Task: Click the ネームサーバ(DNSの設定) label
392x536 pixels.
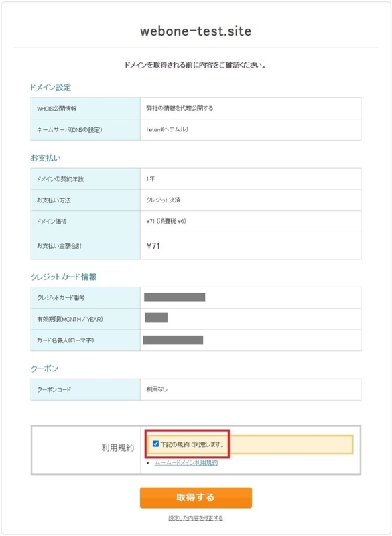Action: [x=70, y=129]
